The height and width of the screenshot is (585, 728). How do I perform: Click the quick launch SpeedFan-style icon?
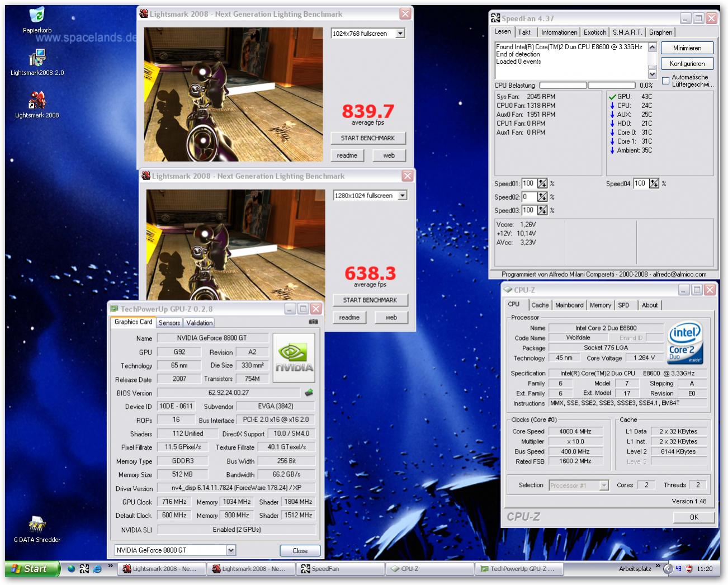[x=84, y=569]
